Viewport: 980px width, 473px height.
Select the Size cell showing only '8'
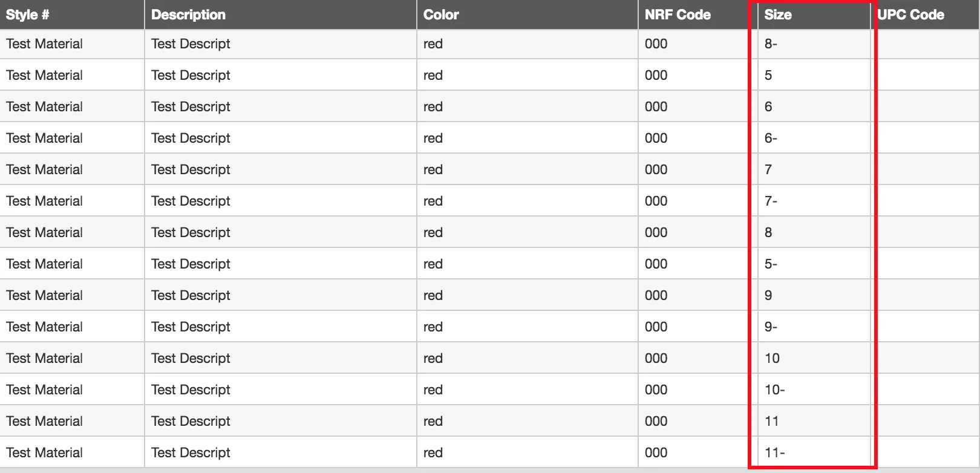[768, 232]
